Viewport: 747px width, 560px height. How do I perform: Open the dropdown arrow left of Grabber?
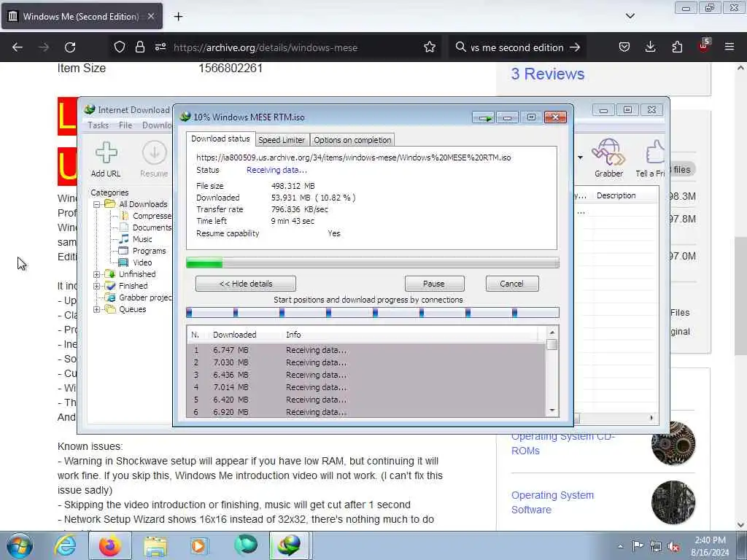580,157
